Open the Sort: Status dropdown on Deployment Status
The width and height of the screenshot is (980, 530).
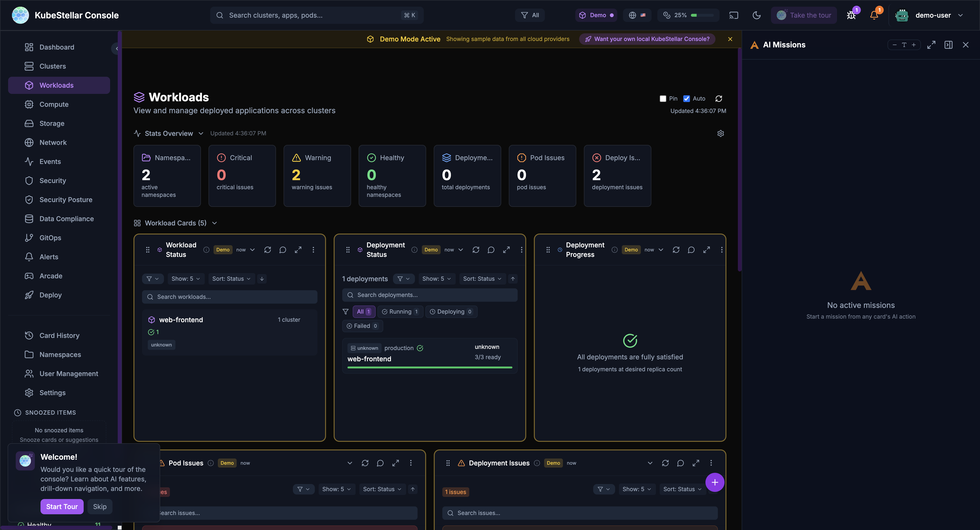482,279
